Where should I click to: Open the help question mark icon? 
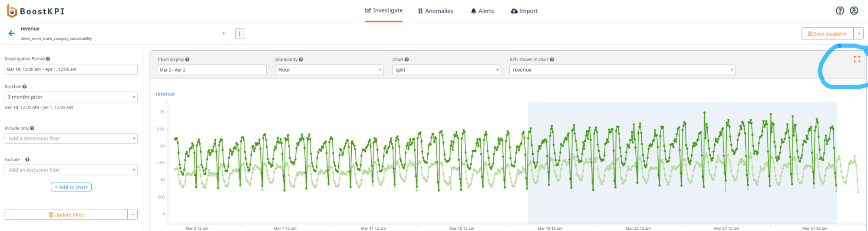[x=840, y=11]
